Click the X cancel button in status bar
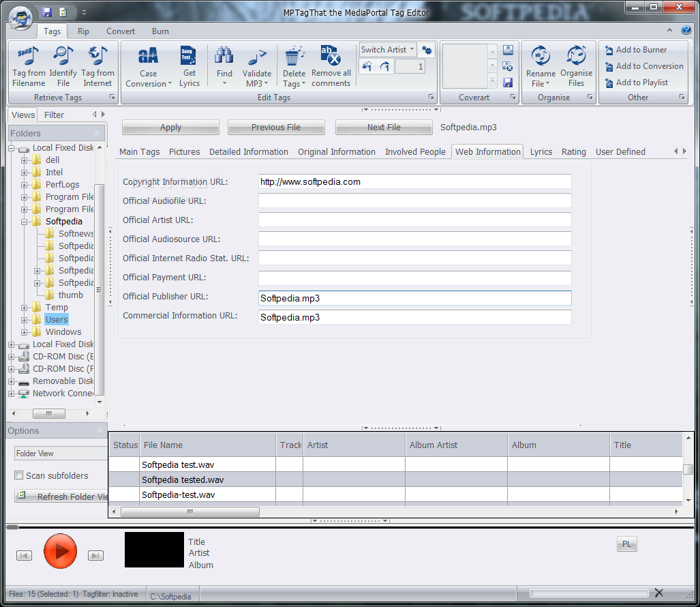 pyautogui.click(x=658, y=593)
